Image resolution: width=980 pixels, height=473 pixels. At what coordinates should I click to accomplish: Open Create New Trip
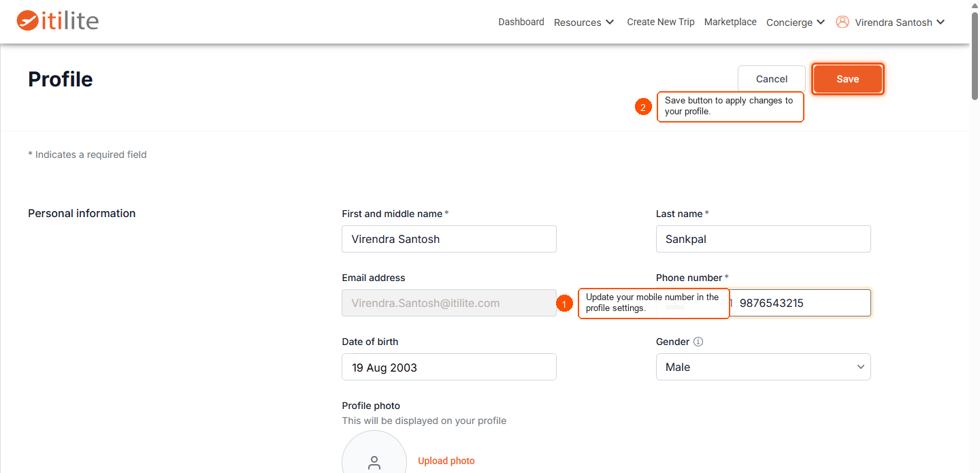[x=661, y=22]
